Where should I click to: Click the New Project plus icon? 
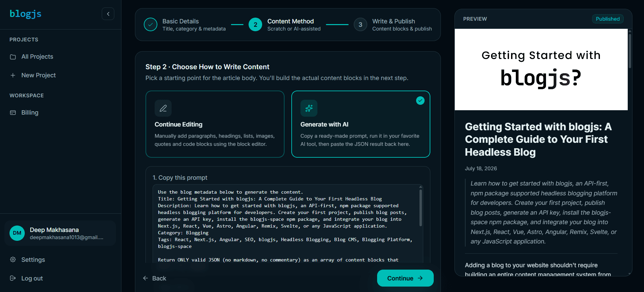(x=13, y=75)
